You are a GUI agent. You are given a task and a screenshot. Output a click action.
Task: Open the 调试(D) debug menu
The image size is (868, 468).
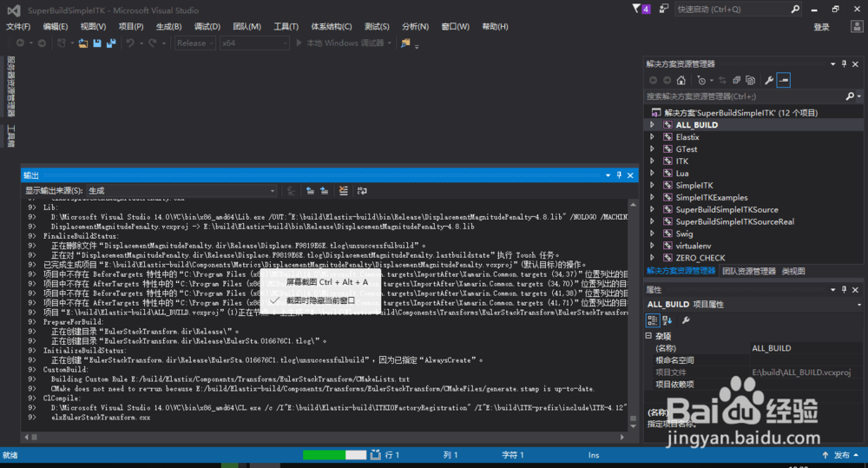(x=207, y=27)
